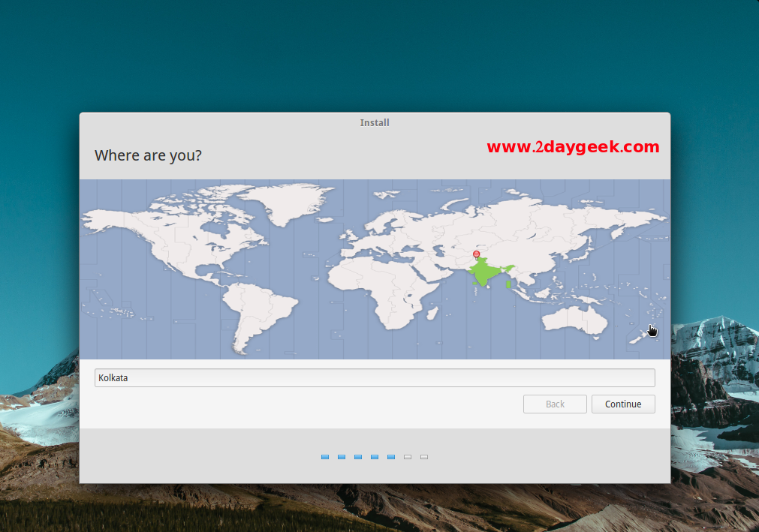Screen dimensions: 759x532
Task: Click the final progress step indicator
Action: pos(424,456)
